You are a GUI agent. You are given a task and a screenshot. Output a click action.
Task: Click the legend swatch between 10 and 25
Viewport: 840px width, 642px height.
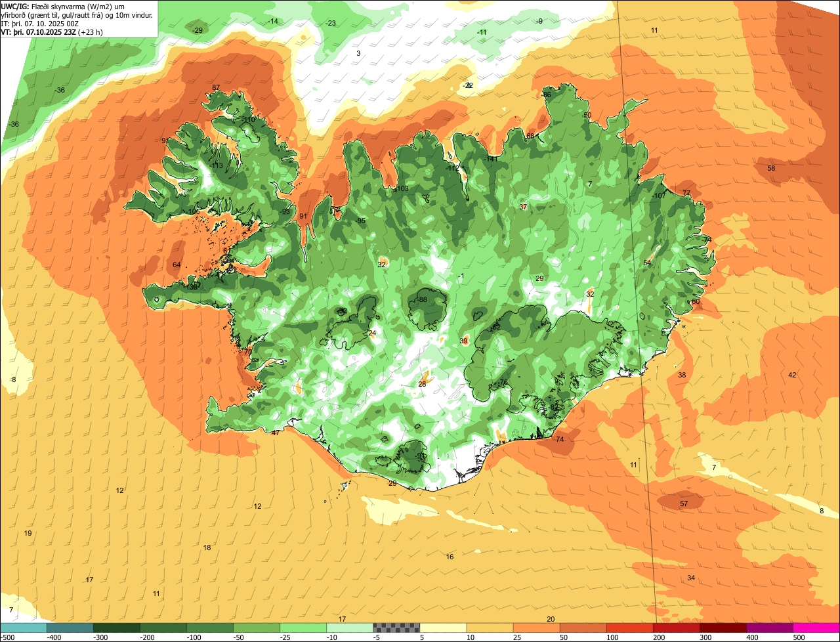click(x=490, y=628)
